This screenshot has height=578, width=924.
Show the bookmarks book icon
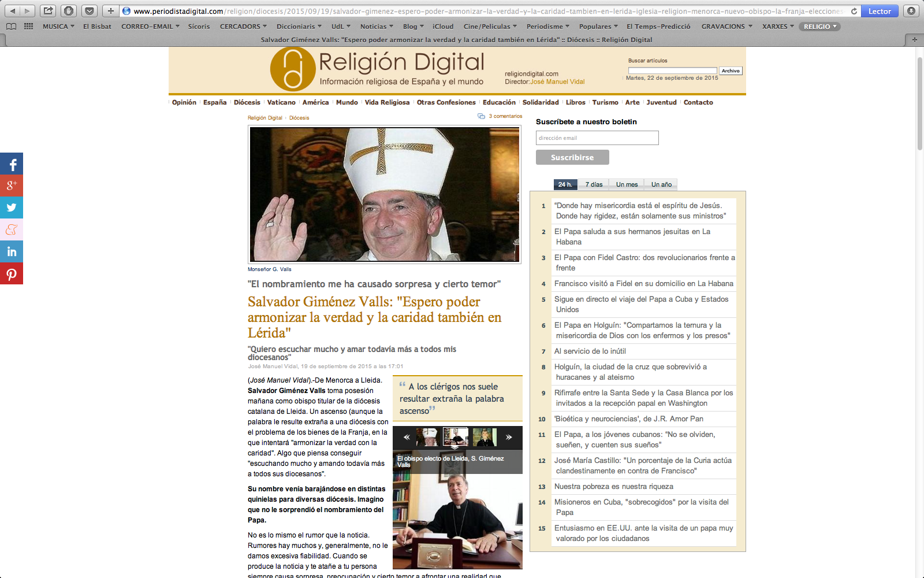[x=11, y=27]
